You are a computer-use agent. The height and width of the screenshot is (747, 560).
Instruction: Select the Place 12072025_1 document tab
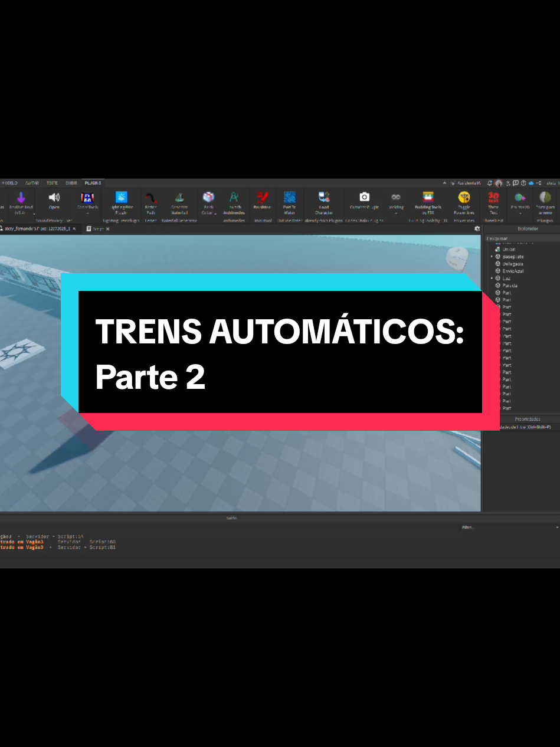pos(38,228)
